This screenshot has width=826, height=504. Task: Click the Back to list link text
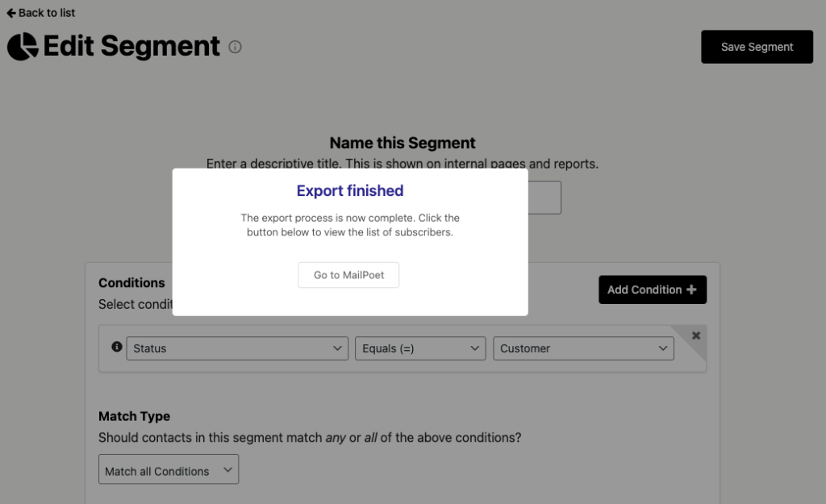tap(47, 13)
